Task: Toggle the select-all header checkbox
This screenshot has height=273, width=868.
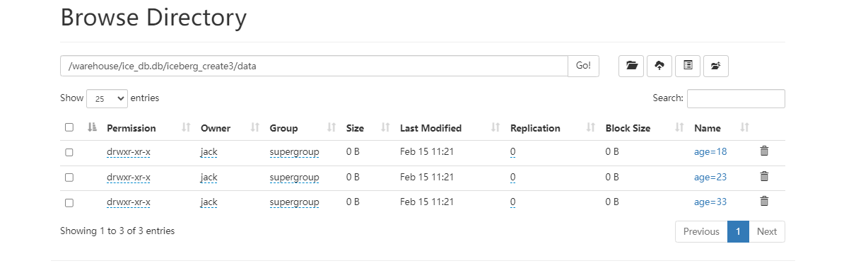Action: pos(69,127)
